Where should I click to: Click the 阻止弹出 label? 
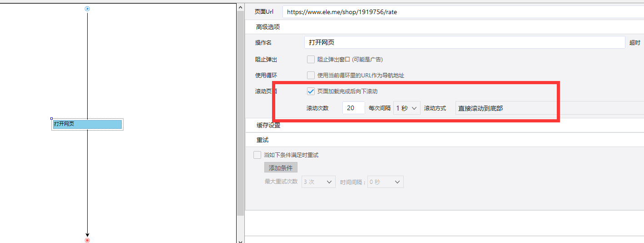pos(266,60)
